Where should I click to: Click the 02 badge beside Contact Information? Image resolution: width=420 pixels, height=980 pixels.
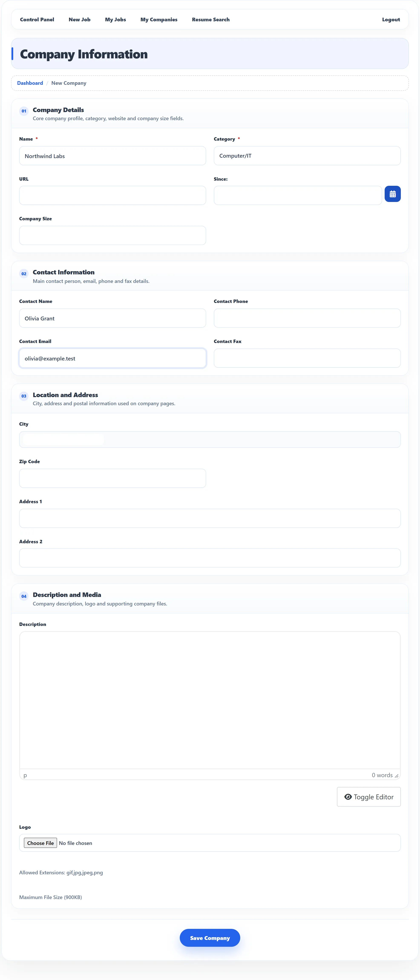tap(24, 274)
